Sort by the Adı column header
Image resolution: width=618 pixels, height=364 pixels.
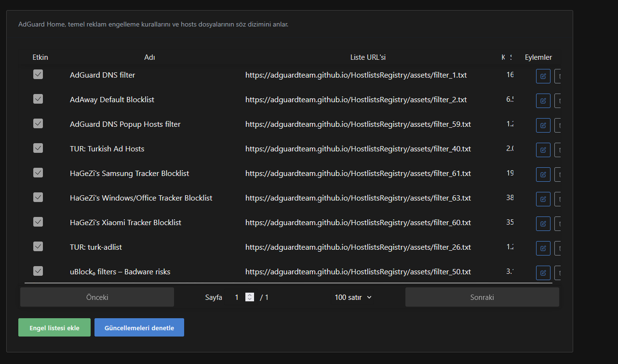(x=149, y=57)
